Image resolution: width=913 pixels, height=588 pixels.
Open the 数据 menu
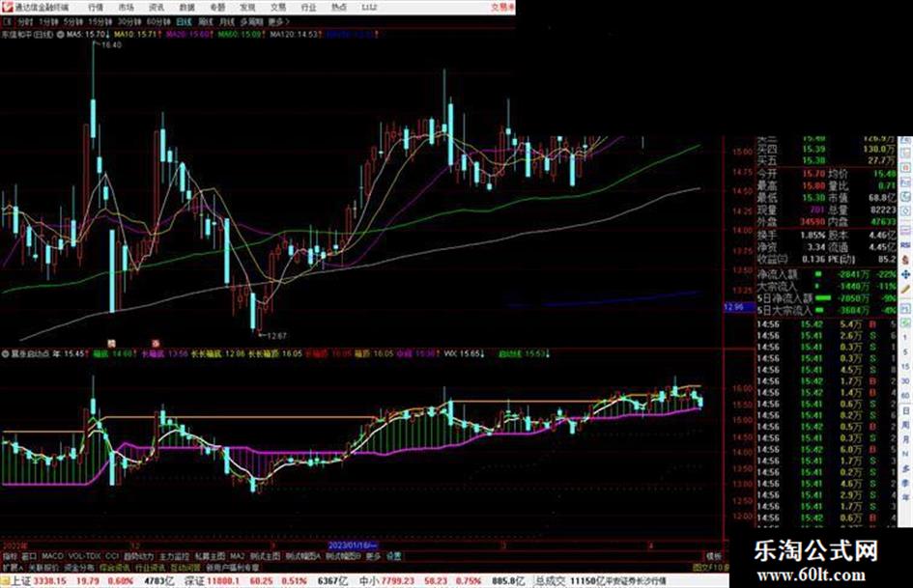[x=186, y=8]
